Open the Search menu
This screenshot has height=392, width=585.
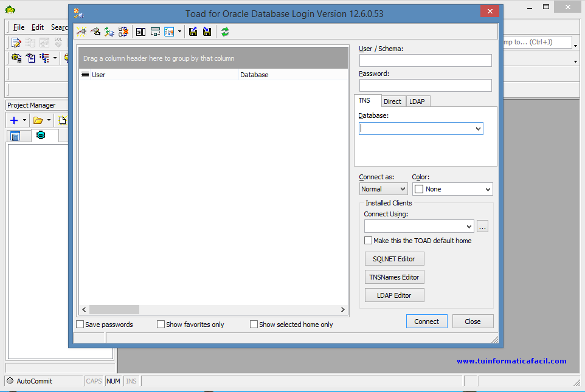(x=59, y=27)
